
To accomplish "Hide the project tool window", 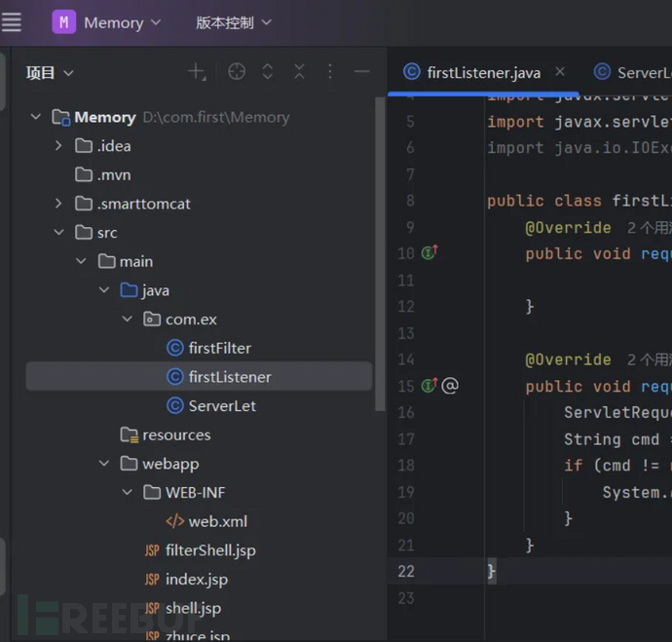I will tap(361, 72).
